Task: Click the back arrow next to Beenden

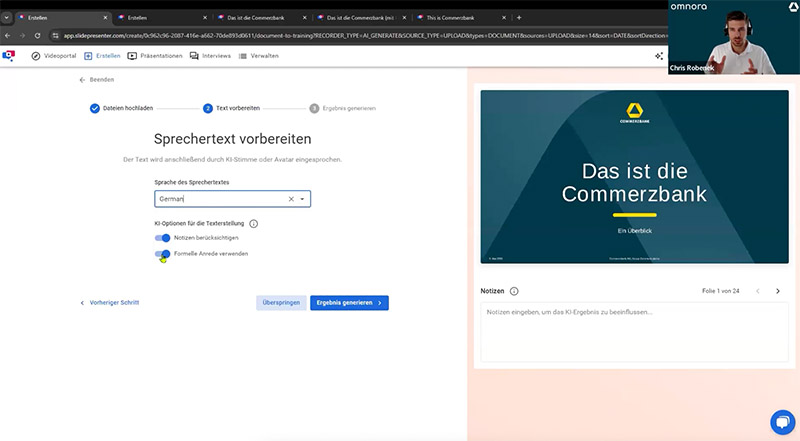Action: 82,80
